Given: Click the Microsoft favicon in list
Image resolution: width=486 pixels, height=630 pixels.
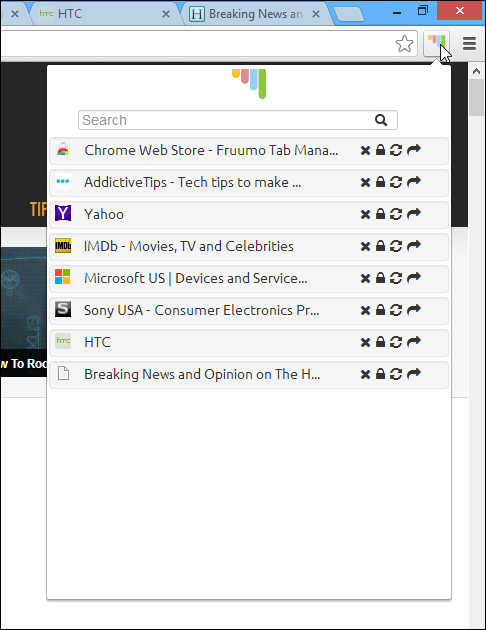Looking at the screenshot, I should click(63, 277).
